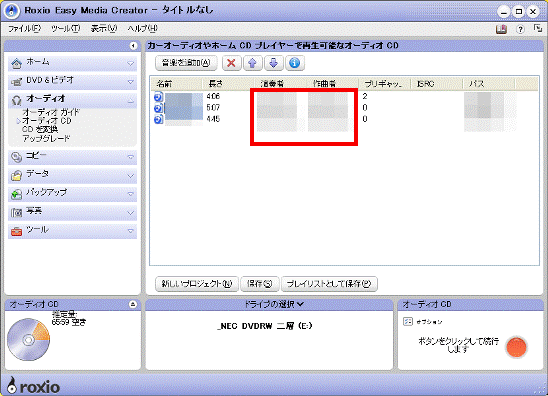This screenshot has width=548, height=396.
Task: Open the 表示 menu
Action: tap(103, 29)
